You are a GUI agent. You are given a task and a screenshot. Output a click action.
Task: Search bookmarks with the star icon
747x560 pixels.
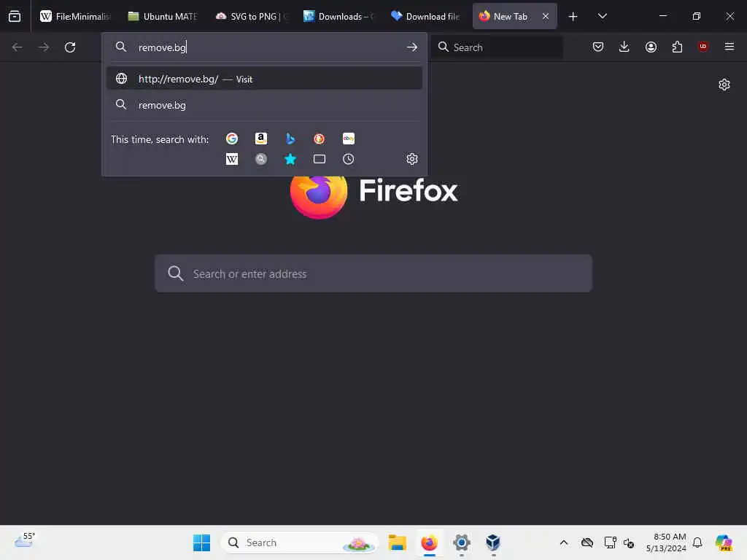[x=290, y=159]
